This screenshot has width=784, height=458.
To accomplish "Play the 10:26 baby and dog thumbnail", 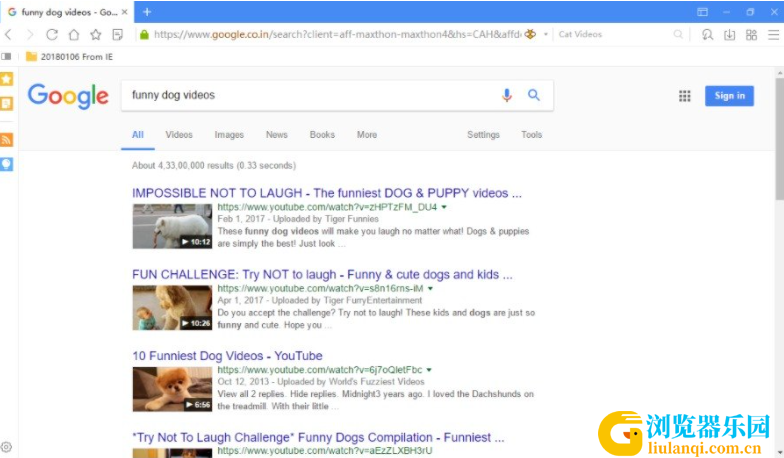I will [172, 308].
